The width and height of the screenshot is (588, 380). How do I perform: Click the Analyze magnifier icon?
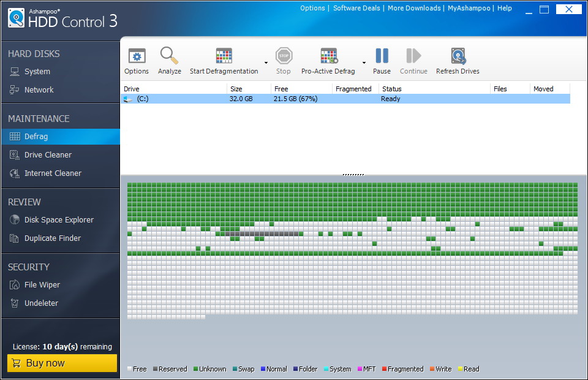169,56
